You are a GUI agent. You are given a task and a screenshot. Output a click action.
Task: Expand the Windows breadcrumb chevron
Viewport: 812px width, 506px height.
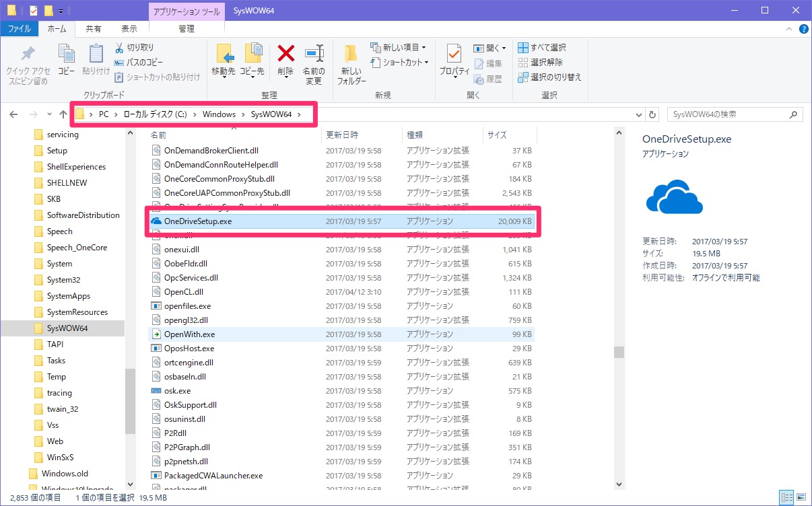point(243,114)
